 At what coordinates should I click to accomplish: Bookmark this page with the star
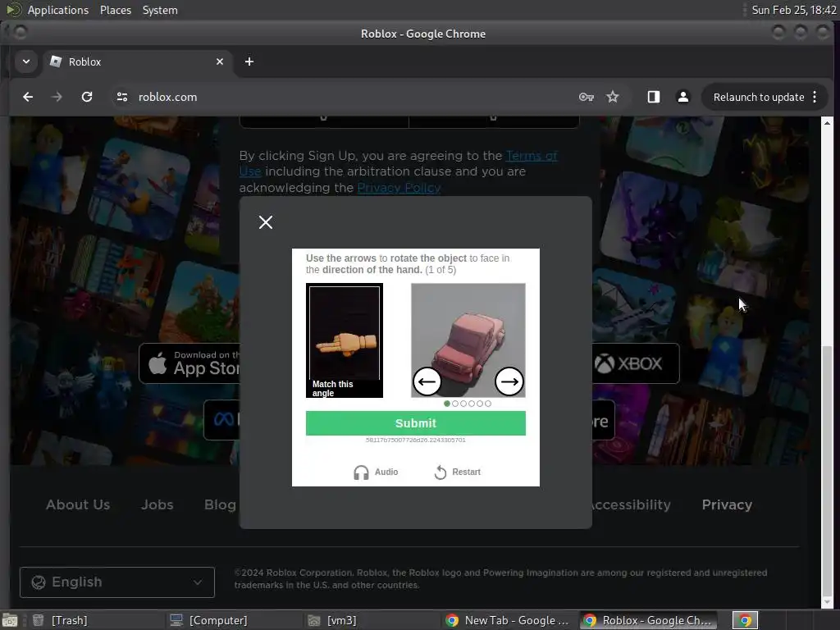pyautogui.click(x=612, y=97)
